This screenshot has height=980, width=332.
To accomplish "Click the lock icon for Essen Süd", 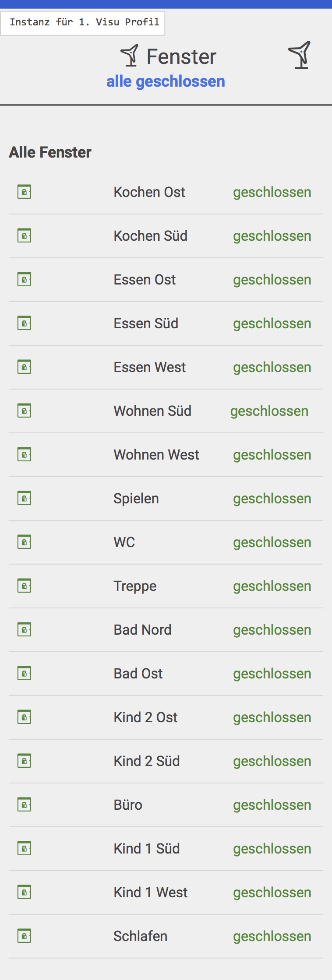I will click(x=24, y=323).
